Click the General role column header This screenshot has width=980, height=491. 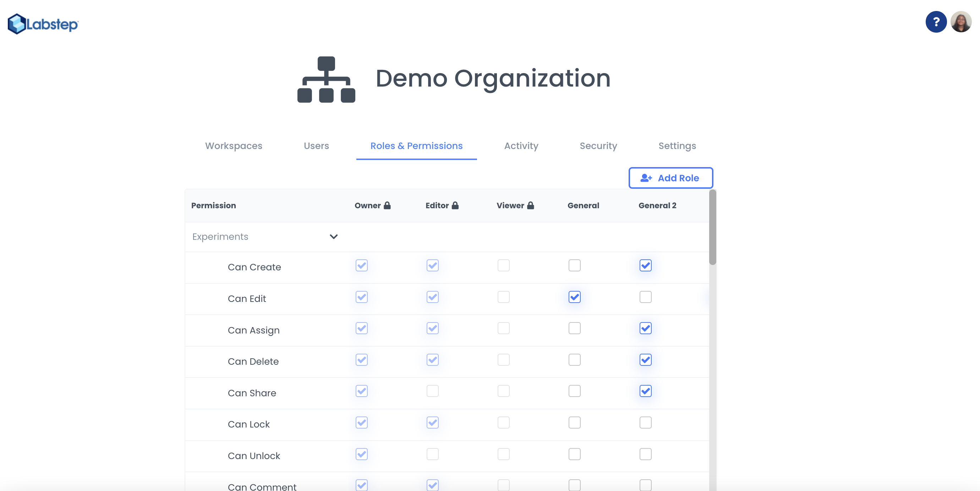click(x=583, y=205)
